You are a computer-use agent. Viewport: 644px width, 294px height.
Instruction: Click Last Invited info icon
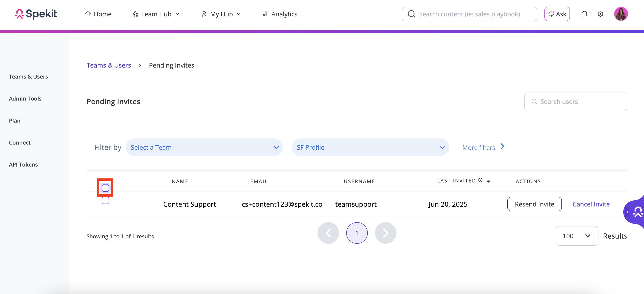[x=480, y=180]
